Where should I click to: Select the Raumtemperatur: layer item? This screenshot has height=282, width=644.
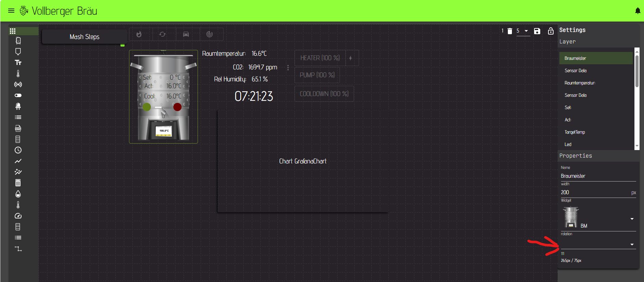coord(579,83)
